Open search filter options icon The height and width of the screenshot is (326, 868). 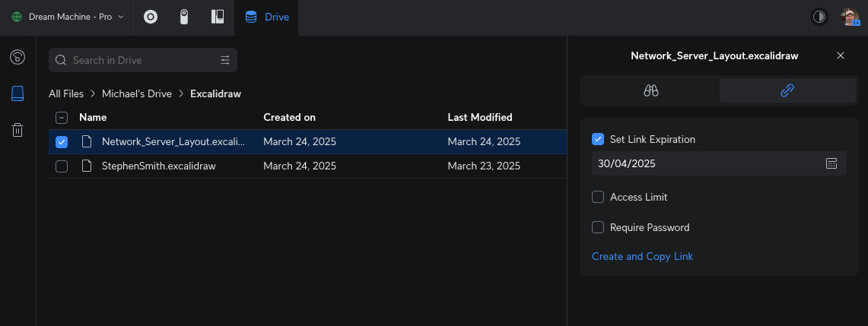(225, 60)
